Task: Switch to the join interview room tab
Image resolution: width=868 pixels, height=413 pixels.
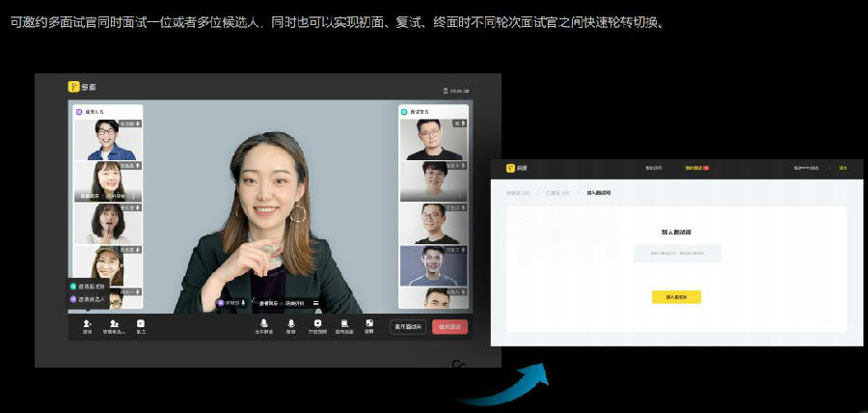Action: pyautogui.click(x=598, y=193)
